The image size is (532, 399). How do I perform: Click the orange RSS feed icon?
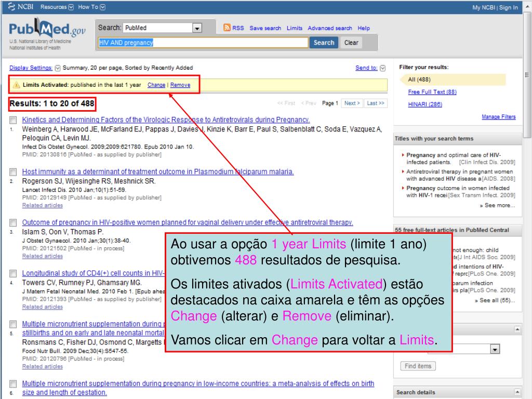pyautogui.click(x=227, y=28)
